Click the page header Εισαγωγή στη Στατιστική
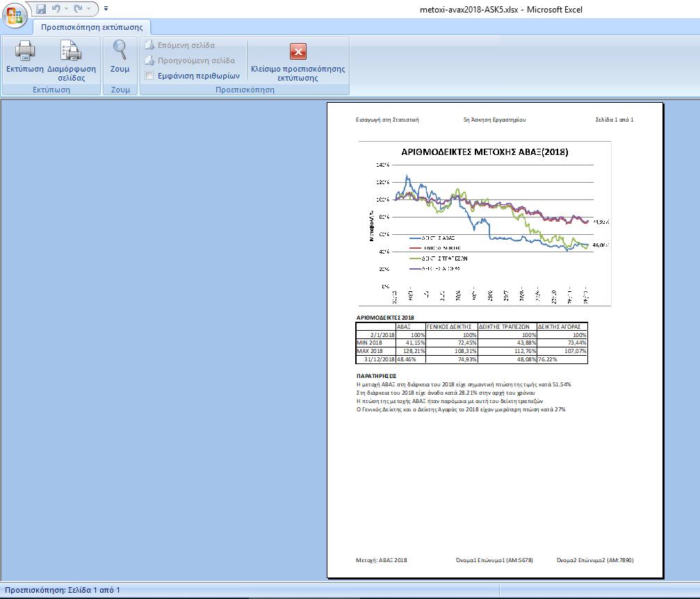Image resolution: width=700 pixels, height=599 pixels. pos(387,120)
